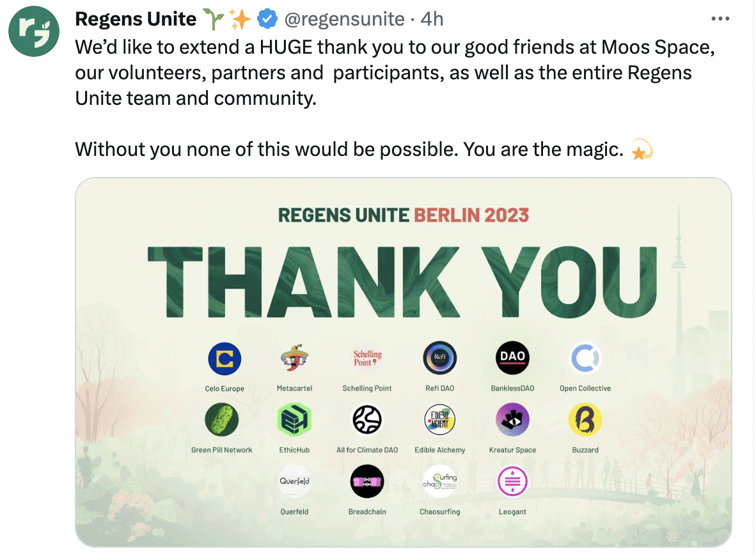Click the Celo Europe logo icon
Image resolution: width=756 pixels, height=556 pixels.
click(224, 359)
